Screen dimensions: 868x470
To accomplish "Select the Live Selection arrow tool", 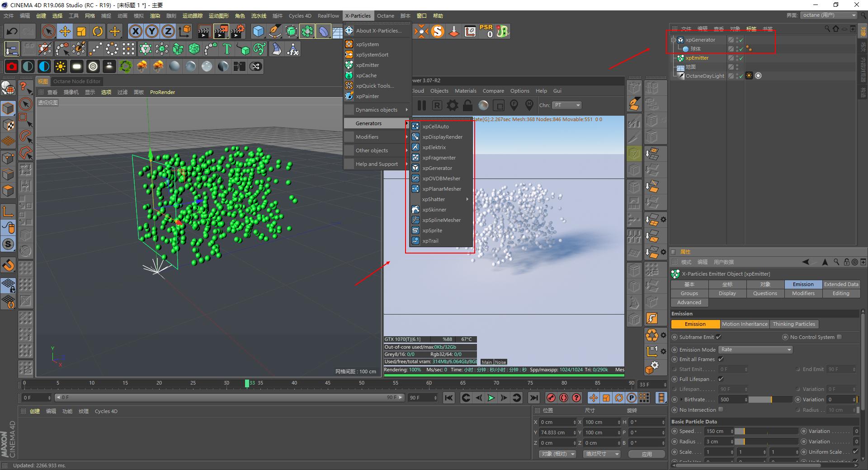I will 48,31.
